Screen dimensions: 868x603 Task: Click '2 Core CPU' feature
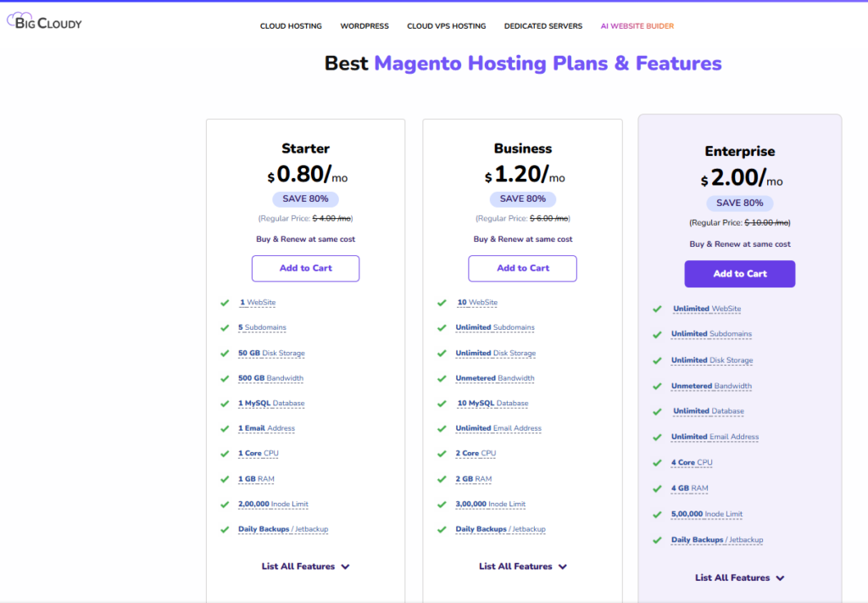pos(476,453)
